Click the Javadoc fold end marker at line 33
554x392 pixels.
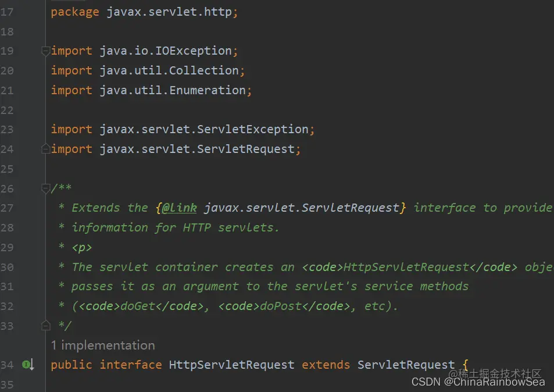[45, 326]
